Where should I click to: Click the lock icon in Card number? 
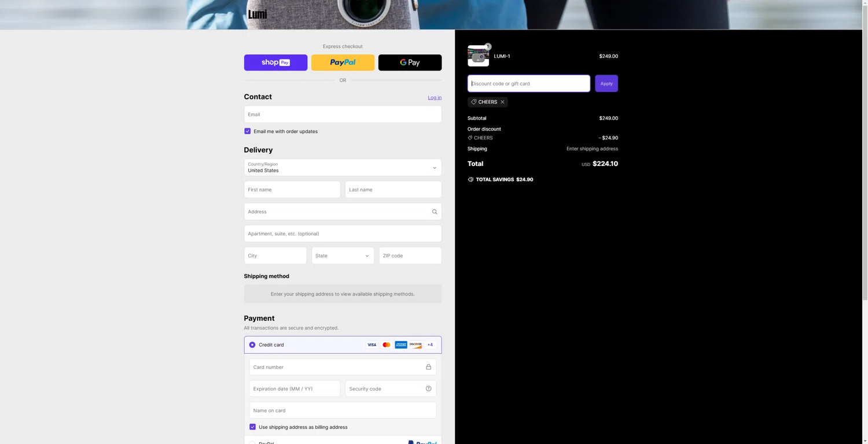(428, 367)
